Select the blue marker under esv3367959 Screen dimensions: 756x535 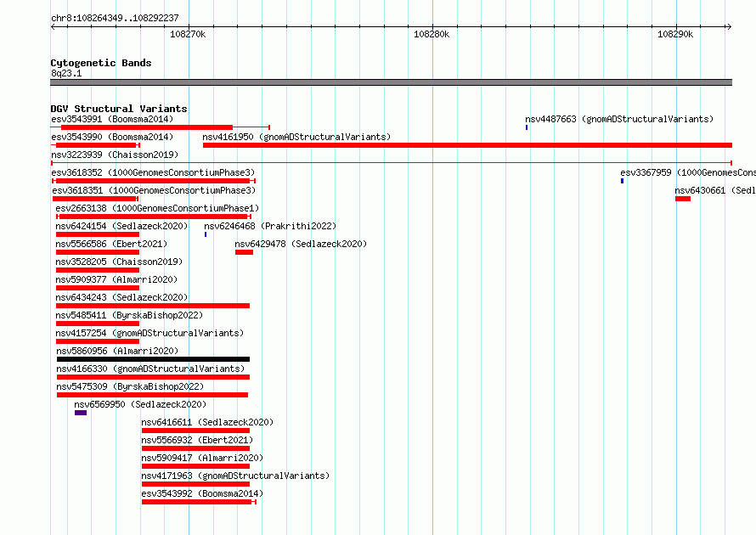[622, 181]
